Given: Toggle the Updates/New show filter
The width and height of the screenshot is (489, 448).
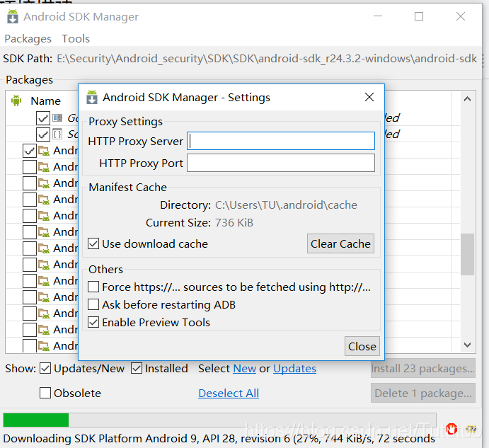Looking at the screenshot, I should (x=45, y=369).
